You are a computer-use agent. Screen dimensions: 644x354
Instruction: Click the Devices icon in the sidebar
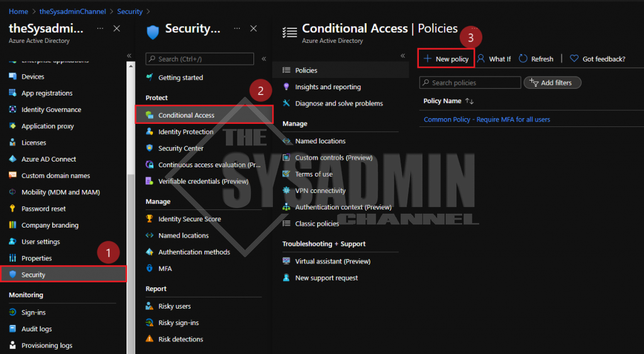[x=13, y=76]
